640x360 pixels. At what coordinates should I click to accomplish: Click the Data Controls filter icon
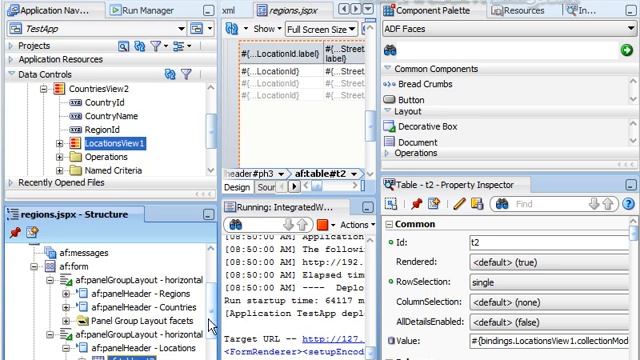click(x=186, y=74)
